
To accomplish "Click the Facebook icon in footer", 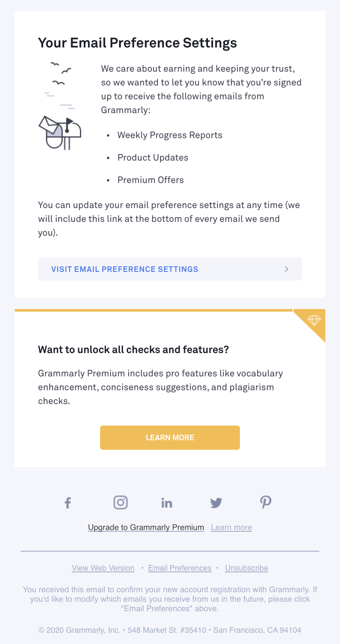I will 68,502.
